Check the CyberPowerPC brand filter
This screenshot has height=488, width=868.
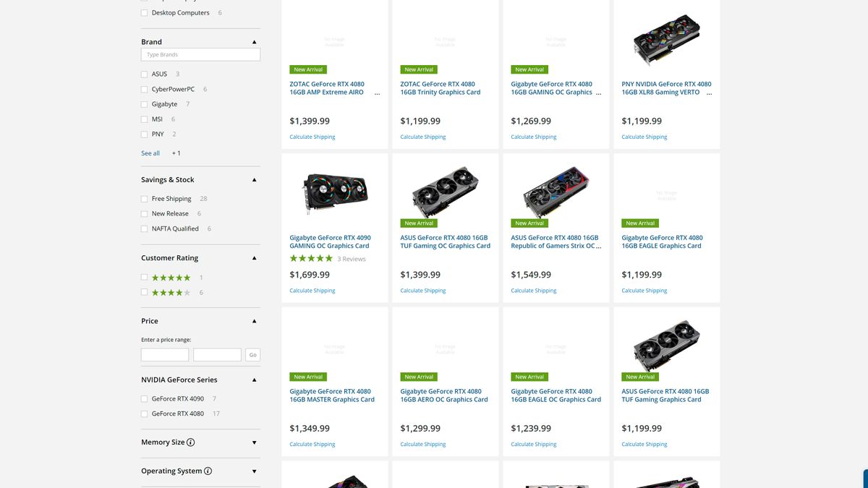[x=145, y=89]
